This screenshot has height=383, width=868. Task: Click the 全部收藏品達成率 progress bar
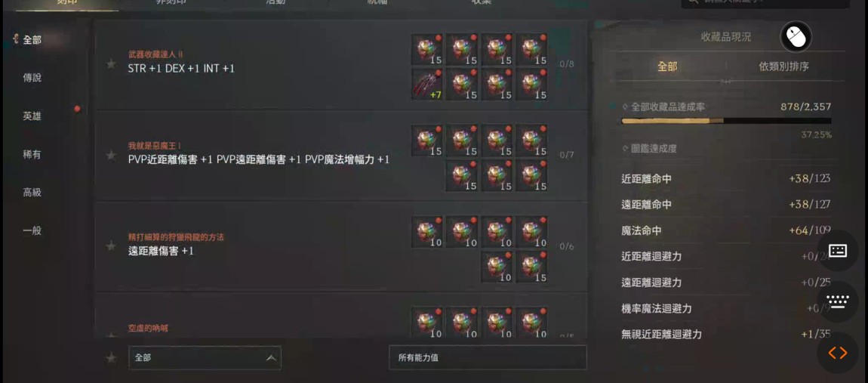(726, 120)
